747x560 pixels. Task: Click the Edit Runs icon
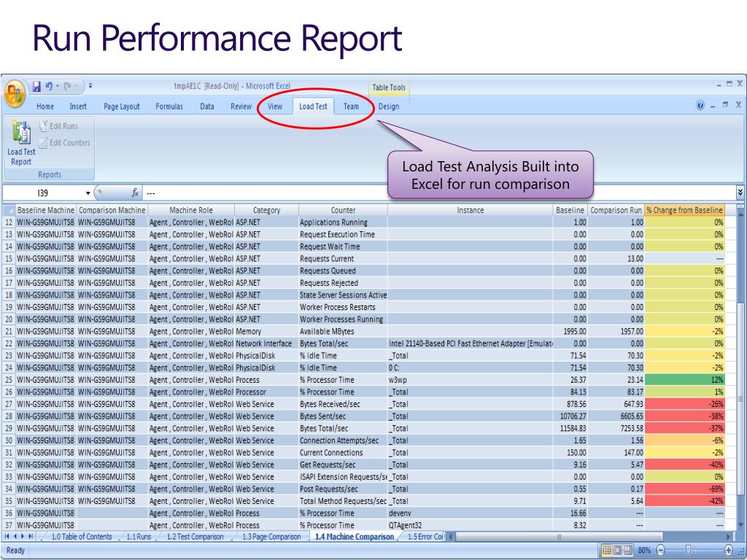tap(43, 125)
